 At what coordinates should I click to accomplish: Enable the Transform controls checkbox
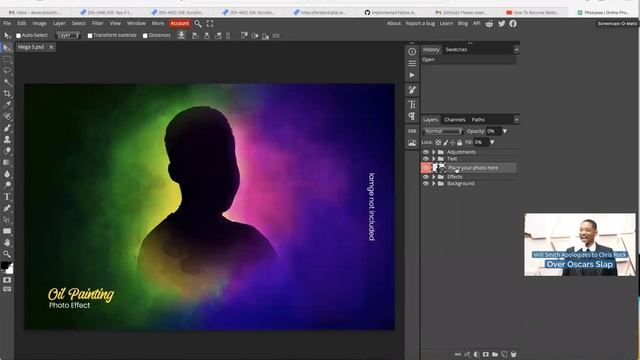(90, 36)
